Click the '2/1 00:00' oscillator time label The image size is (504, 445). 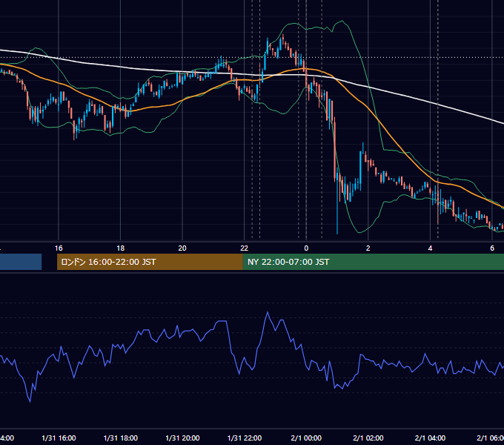[306, 438]
